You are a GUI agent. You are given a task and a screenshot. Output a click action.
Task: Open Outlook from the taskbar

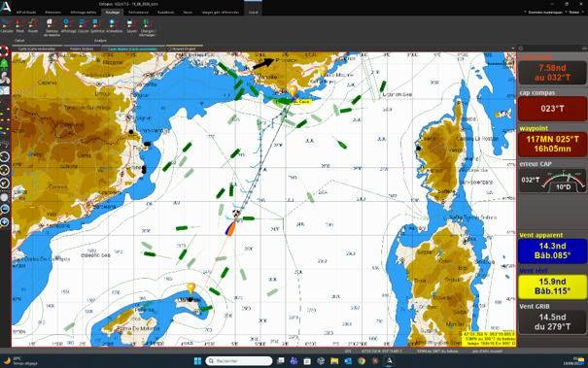[348, 361]
